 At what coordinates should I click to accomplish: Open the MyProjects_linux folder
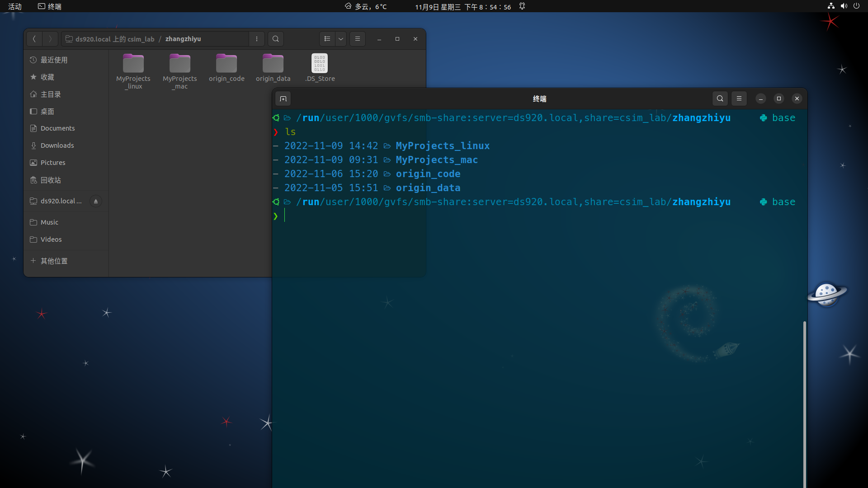click(133, 64)
